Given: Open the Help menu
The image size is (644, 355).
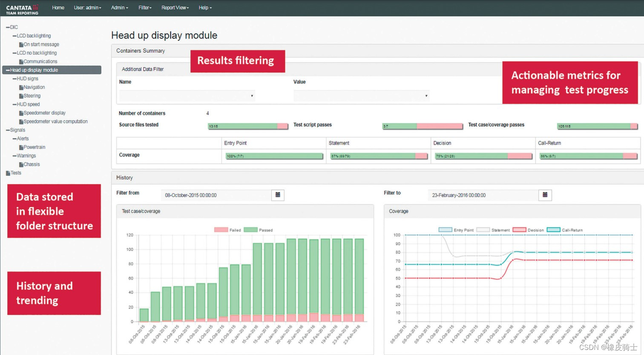Looking at the screenshot, I should [205, 8].
